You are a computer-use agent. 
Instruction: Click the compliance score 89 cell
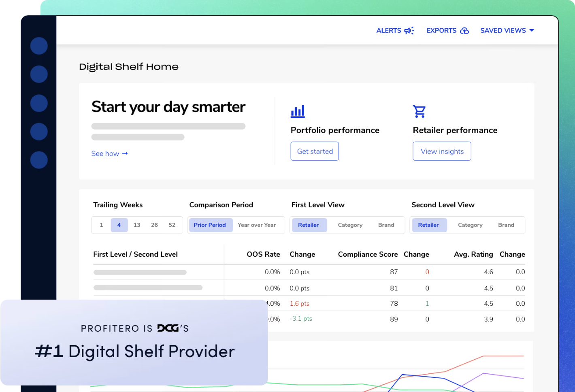[394, 319]
